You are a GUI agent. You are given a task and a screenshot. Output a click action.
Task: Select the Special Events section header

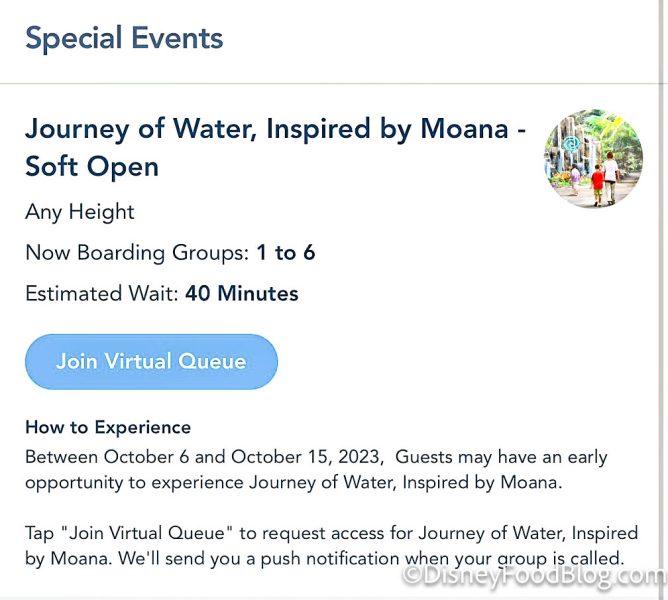click(124, 39)
